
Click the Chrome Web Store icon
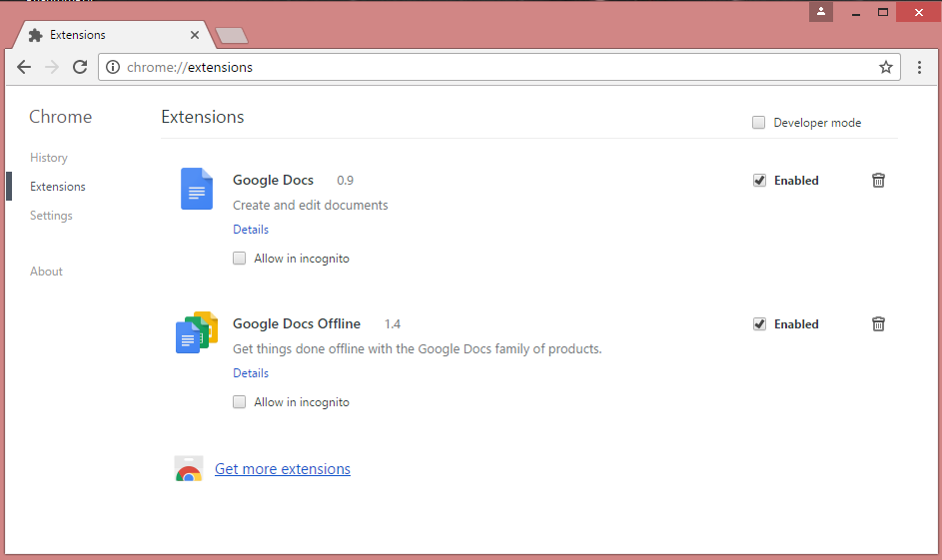click(x=189, y=469)
